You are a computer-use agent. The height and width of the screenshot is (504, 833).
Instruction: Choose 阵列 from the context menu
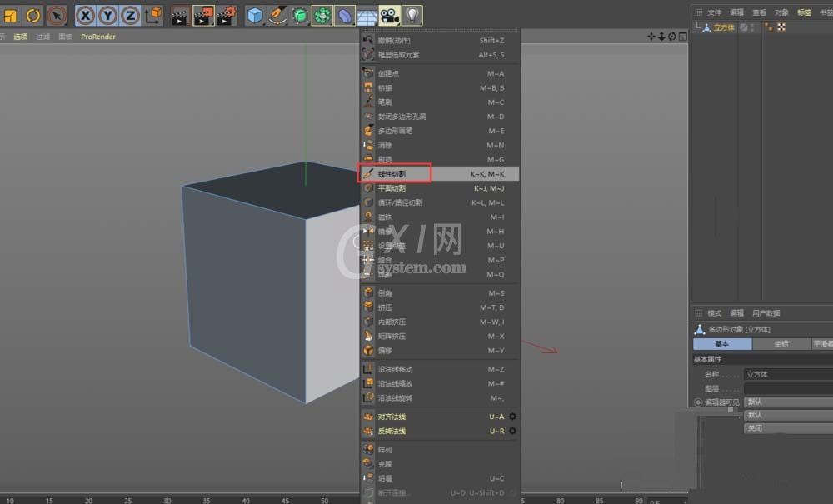(439, 449)
